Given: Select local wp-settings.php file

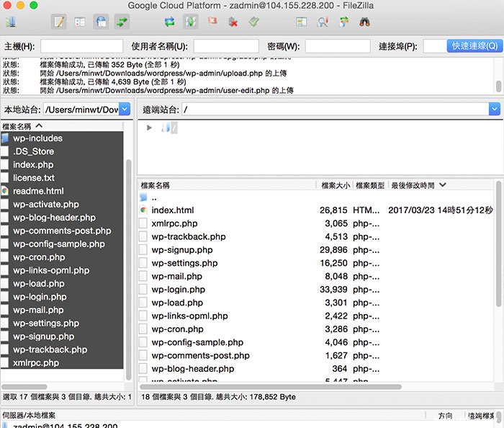Looking at the screenshot, I should click(62, 324).
